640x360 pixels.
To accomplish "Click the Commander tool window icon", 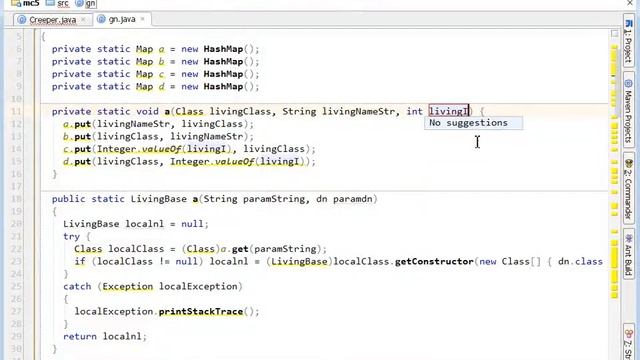I will click(x=628, y=163).
